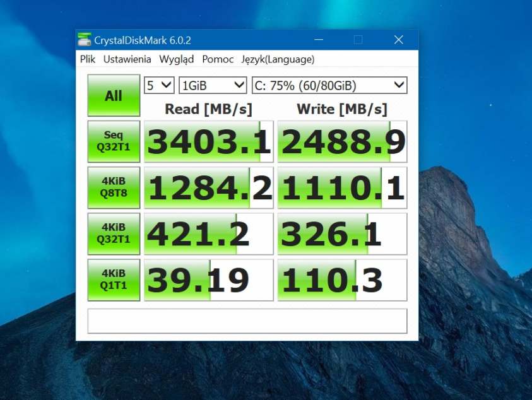This screenshot has height=400, width=532.
Task: Minimize the CrystalDiskMark window
Action: click(x=319, y=39)
